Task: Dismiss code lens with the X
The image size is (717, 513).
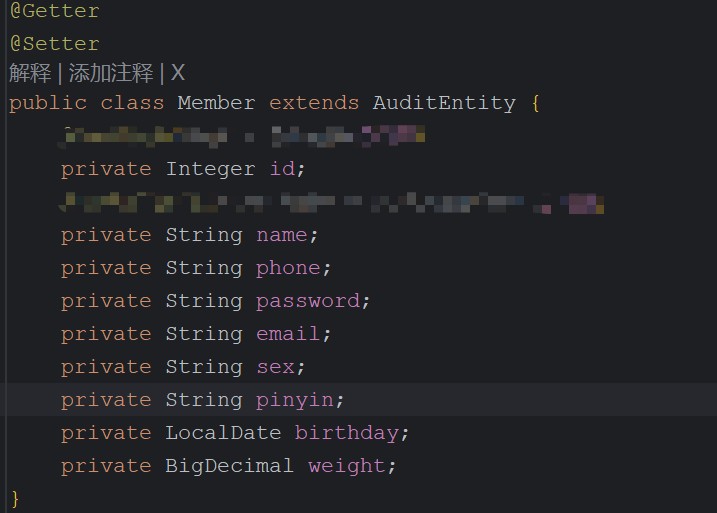Action: point(177,73)
